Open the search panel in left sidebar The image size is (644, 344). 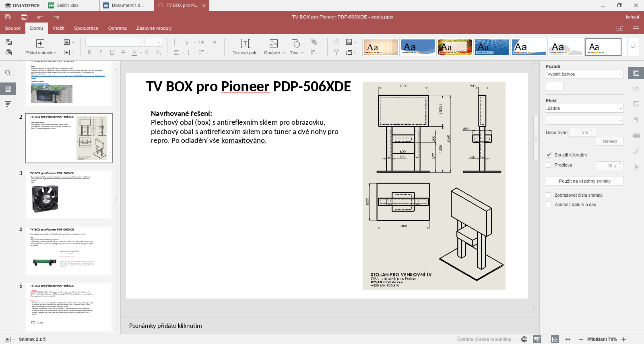[8, 73]
